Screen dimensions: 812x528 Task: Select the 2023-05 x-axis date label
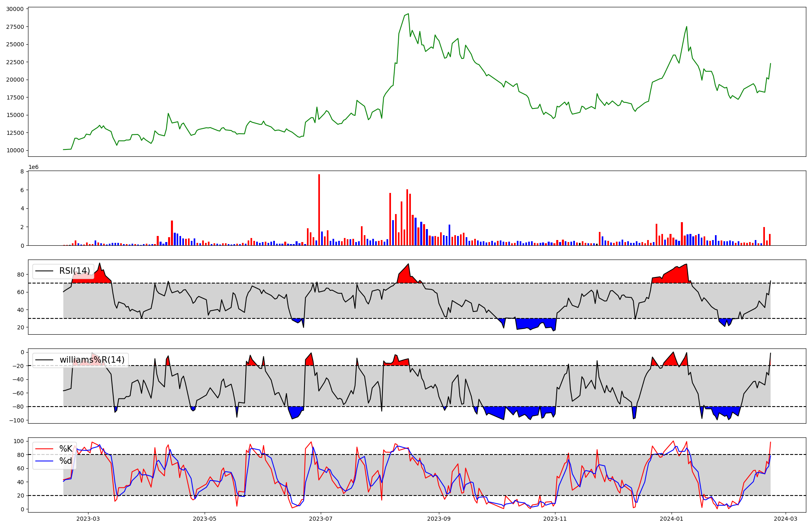[x=205, y=519]
